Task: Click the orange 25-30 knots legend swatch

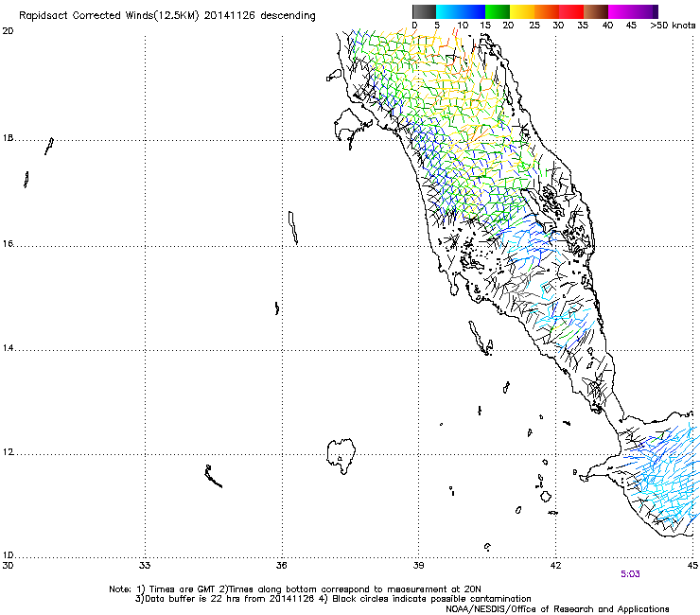Action: point(547,11)
